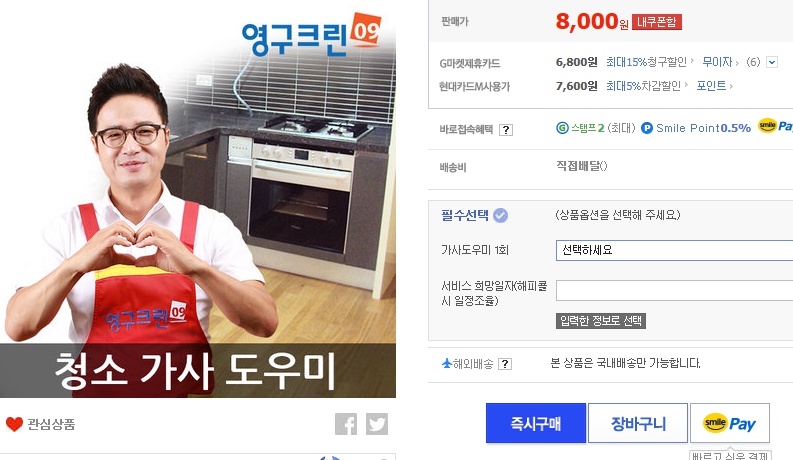Open the 가사도우미 1회 선택하세요 dropdown
This screenshot has width=793, height=460.
[x=674, y=250]
